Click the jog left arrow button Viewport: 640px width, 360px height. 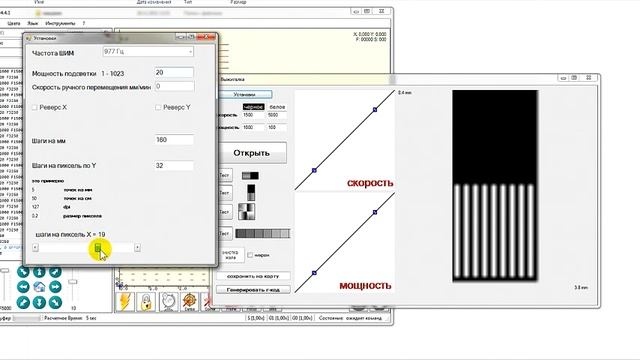[x=23, y=287]
